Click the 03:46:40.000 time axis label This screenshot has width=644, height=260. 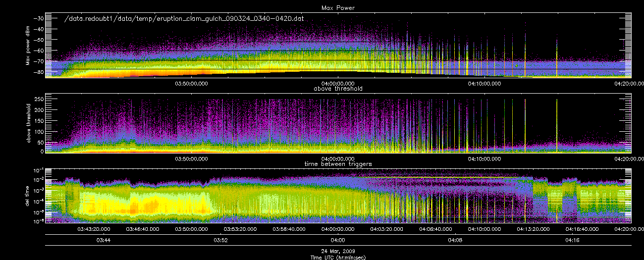pyautogui.click(x=143, y=229)
